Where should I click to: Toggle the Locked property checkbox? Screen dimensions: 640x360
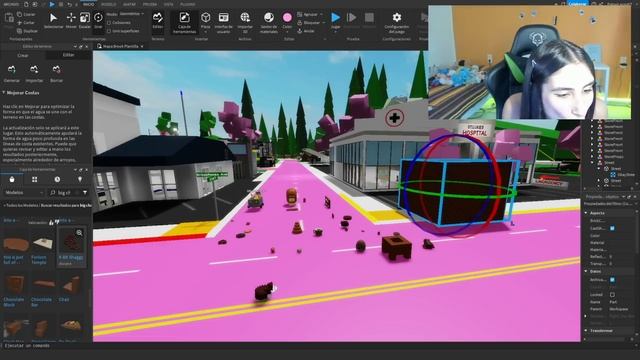[612, 294]
